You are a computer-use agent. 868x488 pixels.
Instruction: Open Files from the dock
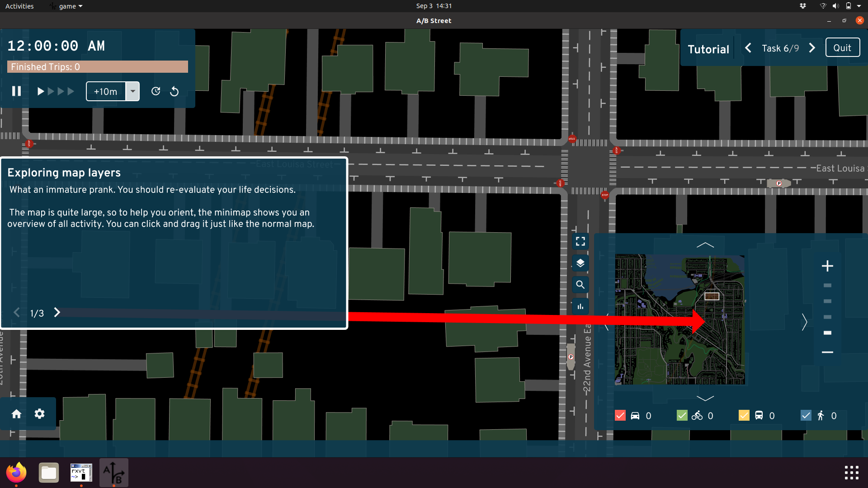[x=49, y=473]
